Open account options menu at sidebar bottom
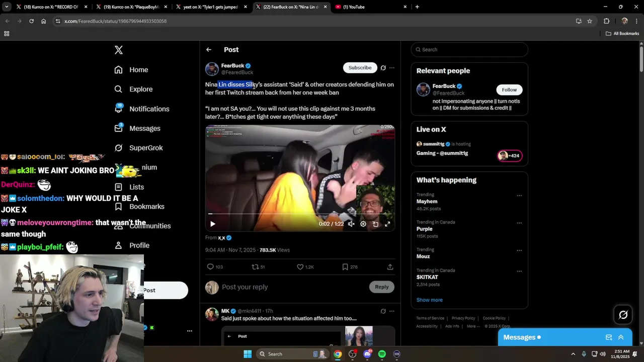 (x=190, y=331)
